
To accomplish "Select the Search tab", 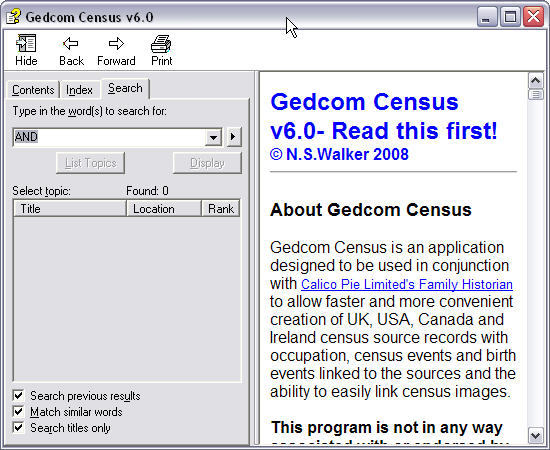I will click(x=125, y=88).
